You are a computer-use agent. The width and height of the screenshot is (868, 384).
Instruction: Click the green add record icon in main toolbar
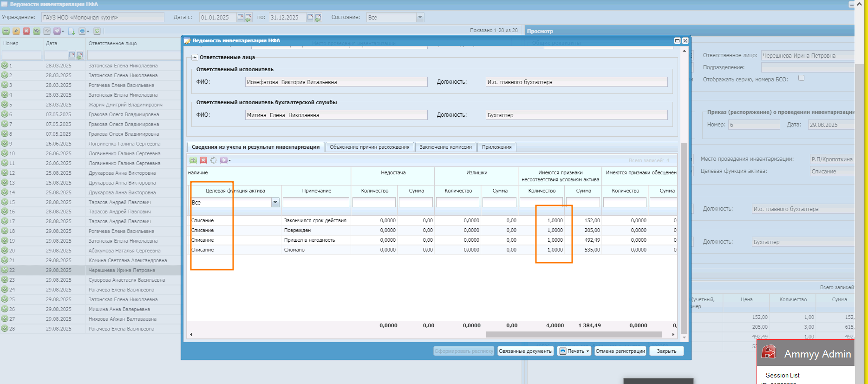[x=6, y=31]
